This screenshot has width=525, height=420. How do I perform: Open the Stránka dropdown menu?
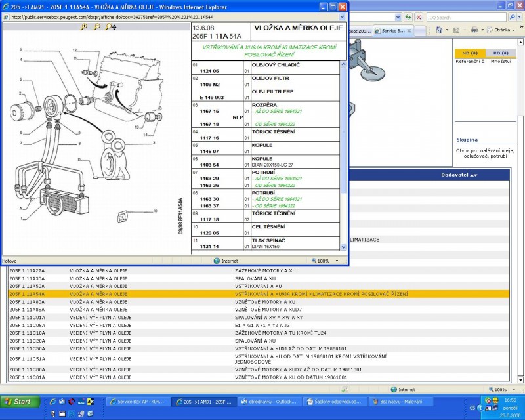(503, 30)
